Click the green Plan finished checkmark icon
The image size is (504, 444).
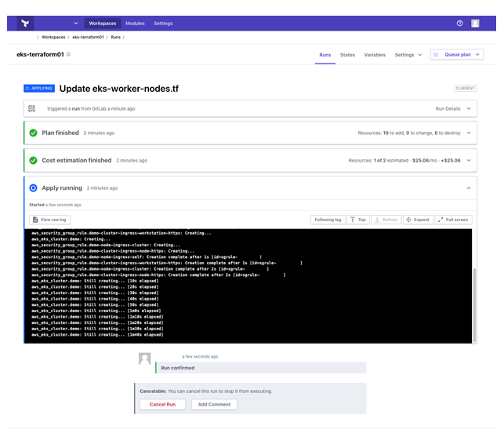tap(33, 133)
